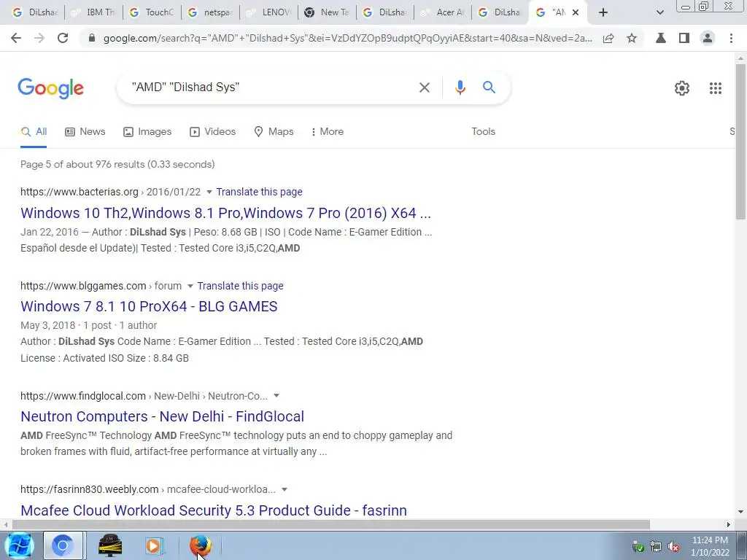This screenshot has width=747, height=560.
Task: Reload the current Google search page
Action: 63,38
